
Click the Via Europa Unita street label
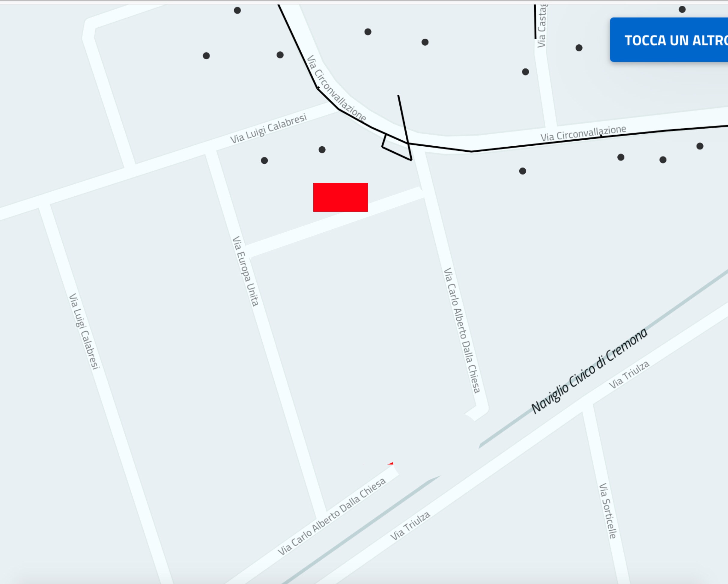(x=246, y=271)
